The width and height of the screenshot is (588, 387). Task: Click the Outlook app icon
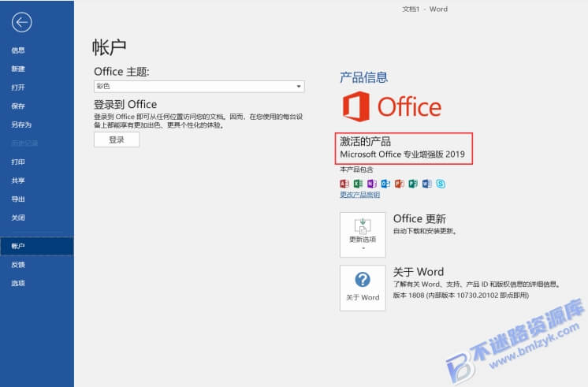385,184
